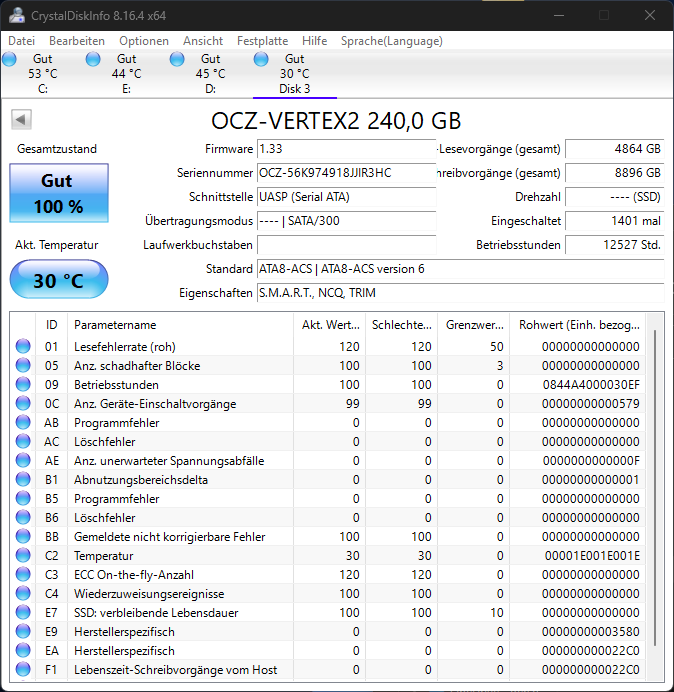
Task: Click the Lesevorgänge value 4864 GB
Action: pyautogui.click(x=614, y=149)
